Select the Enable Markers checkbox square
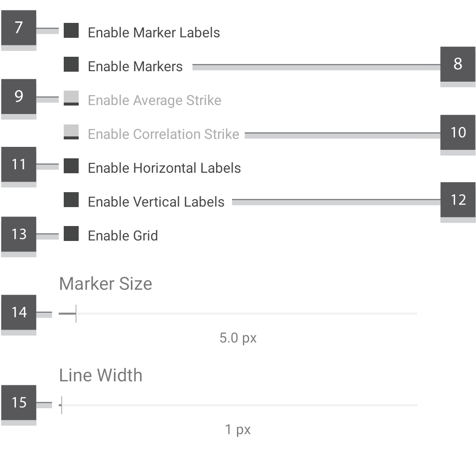 70,66
